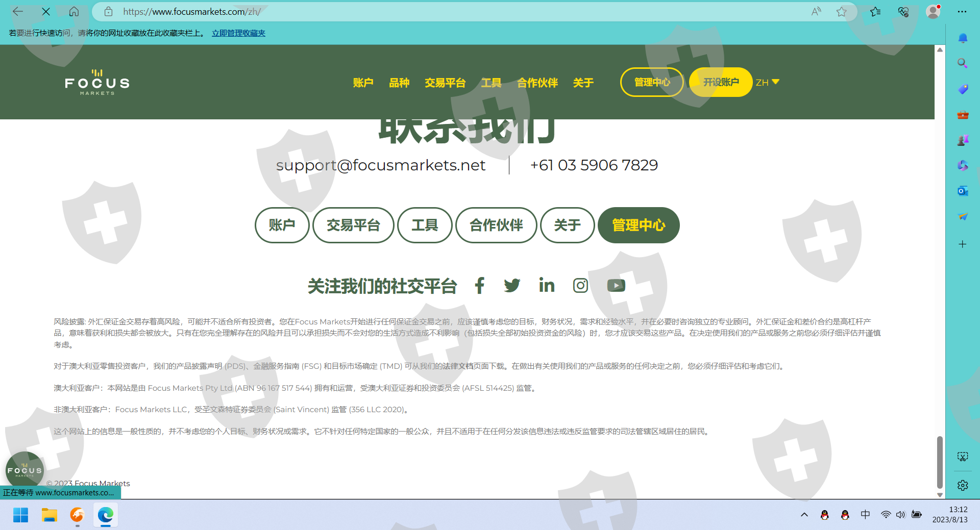This screenshot has height=530, width=980.
Task: Click the footer 工具 pill button
Action: point(425,225)
